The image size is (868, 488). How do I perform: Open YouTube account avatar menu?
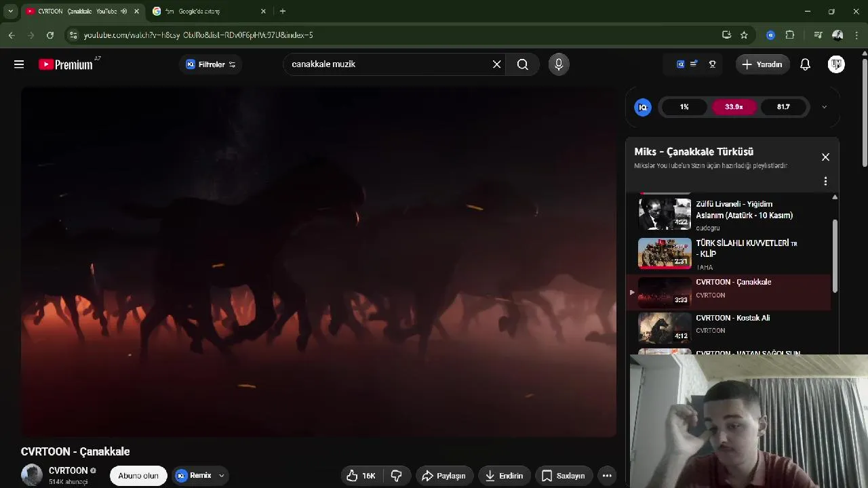(836, 64)
